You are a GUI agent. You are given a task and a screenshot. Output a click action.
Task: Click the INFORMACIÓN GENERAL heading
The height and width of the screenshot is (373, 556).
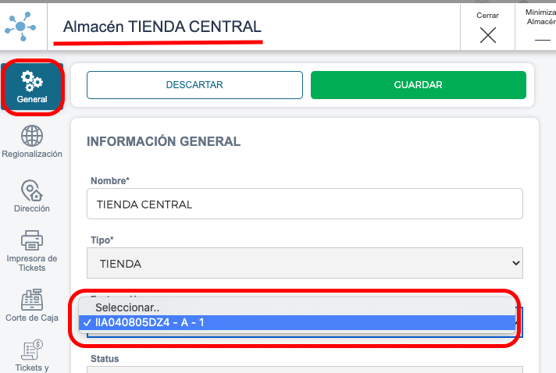tap(163, 141)
